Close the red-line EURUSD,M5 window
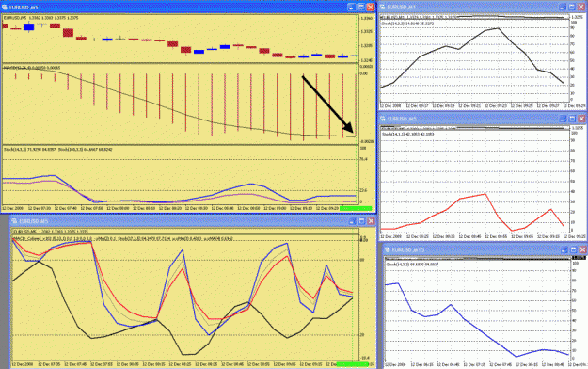Image resolution: width=588 pixels, height=369 pixels. coord(581,119)
